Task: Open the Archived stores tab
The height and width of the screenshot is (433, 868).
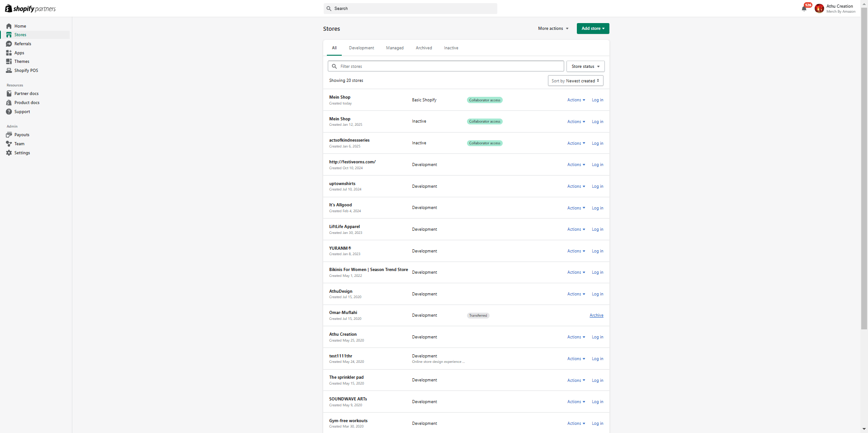Action: [x=423, y=48]
